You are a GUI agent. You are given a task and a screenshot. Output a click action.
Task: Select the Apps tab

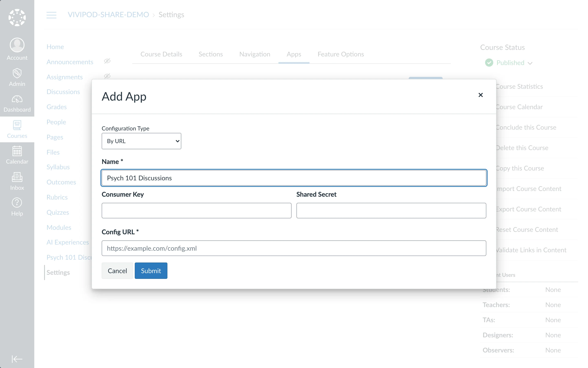[294, 54]
